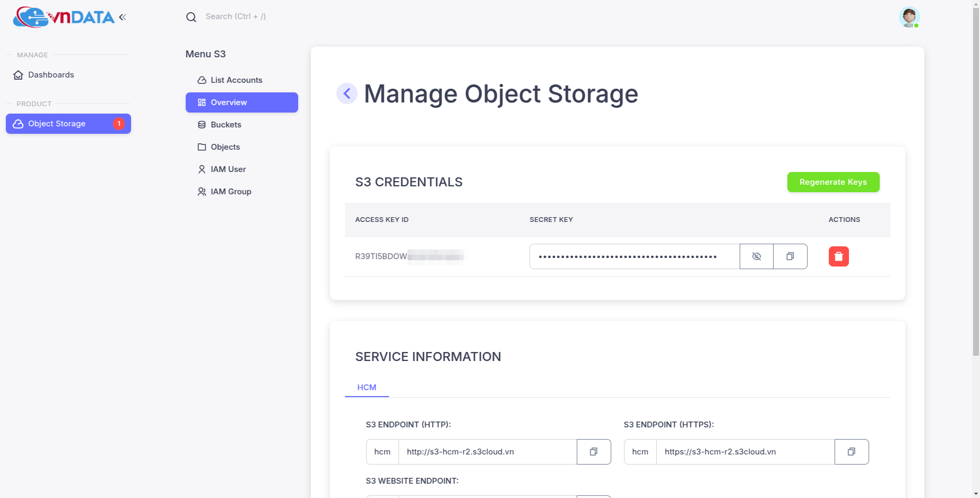The image size is (980, 498).
Task: Toggle secret key visibility with eye icon
Action: pyautogui.click(x=756, y=256)
